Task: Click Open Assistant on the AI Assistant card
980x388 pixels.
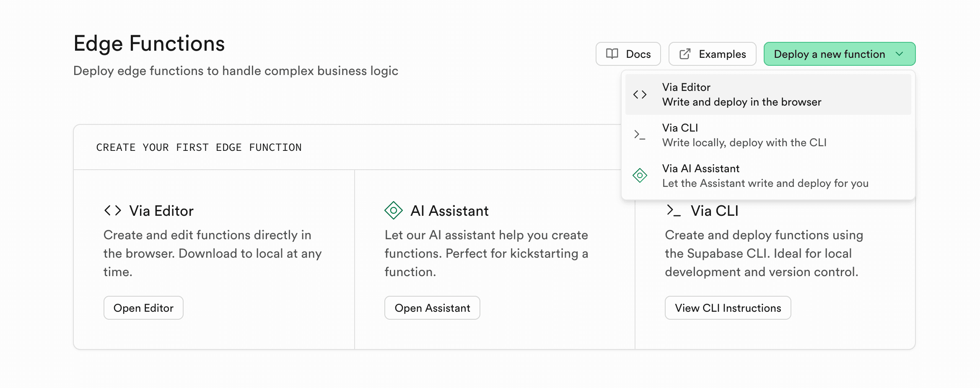Action: pos(432,308)
